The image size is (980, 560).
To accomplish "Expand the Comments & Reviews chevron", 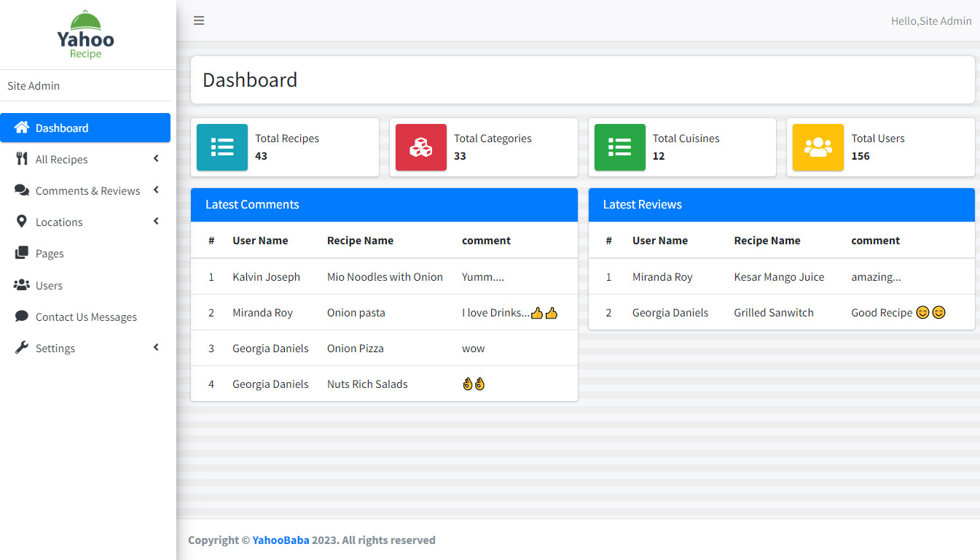I will [x=156, y=190].
